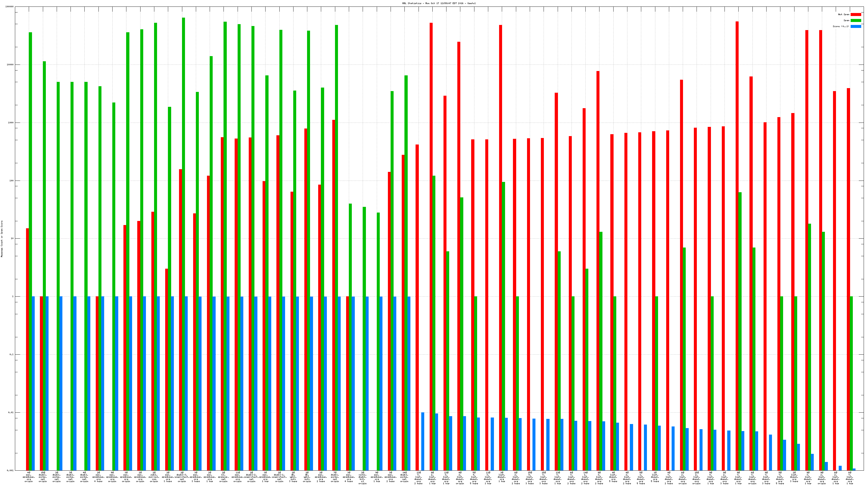Click the 10000 y-axis tick label

11,65
